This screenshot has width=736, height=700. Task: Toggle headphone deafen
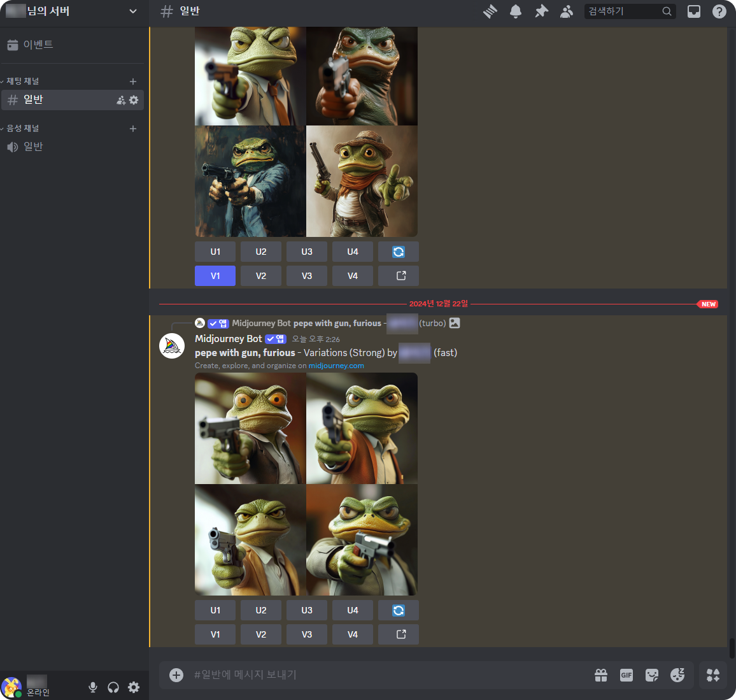pos(113,687)
